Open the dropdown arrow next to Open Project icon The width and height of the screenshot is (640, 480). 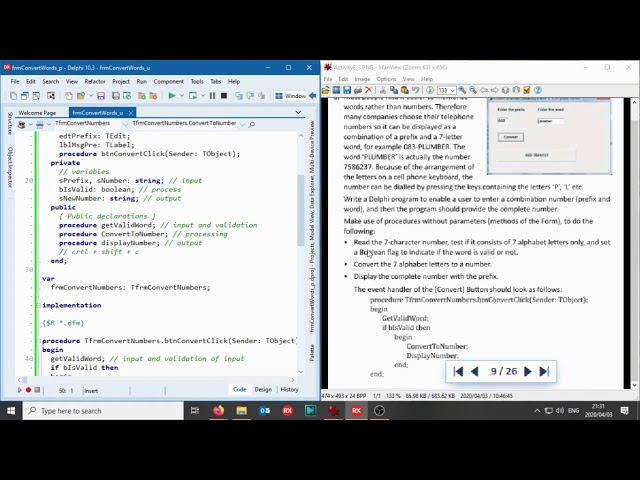(x=91, y=96)
